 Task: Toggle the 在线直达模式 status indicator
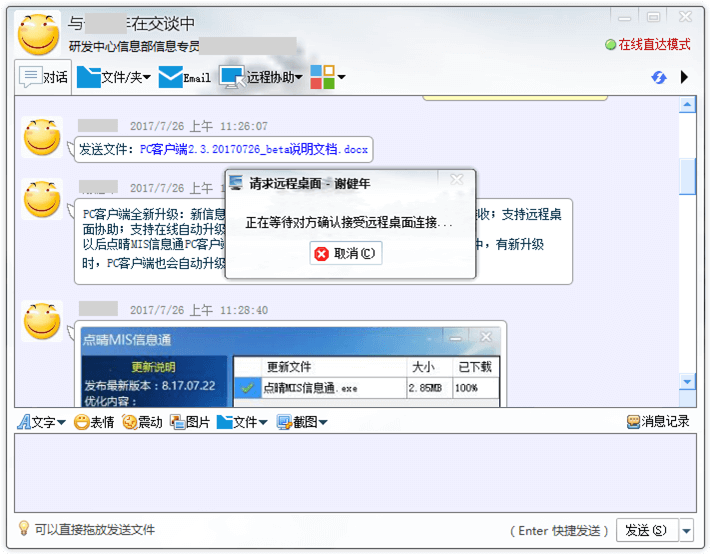pos(648,45)
